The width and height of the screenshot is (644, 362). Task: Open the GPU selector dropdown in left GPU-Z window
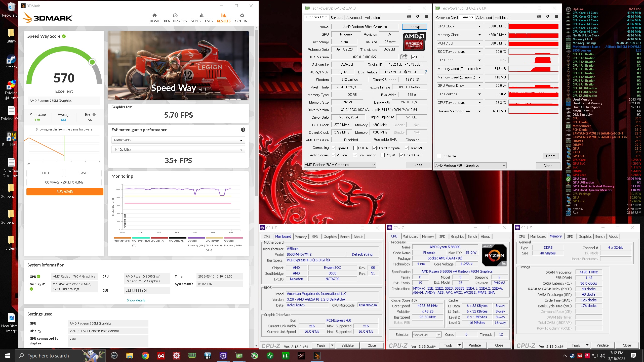(x=340, y=165)
